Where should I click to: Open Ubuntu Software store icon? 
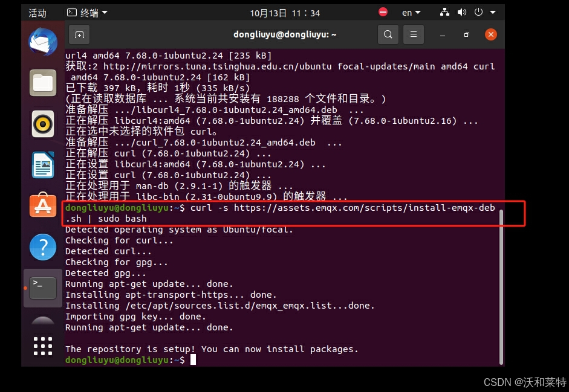[x=43, y=205]
